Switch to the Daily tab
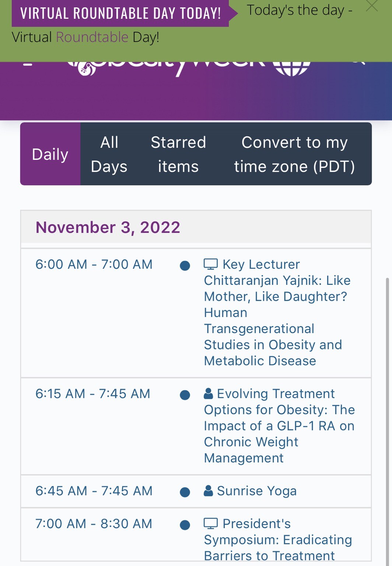 tap(50, 154)
